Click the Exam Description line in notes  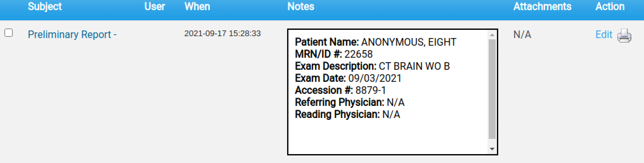(372, 66)
